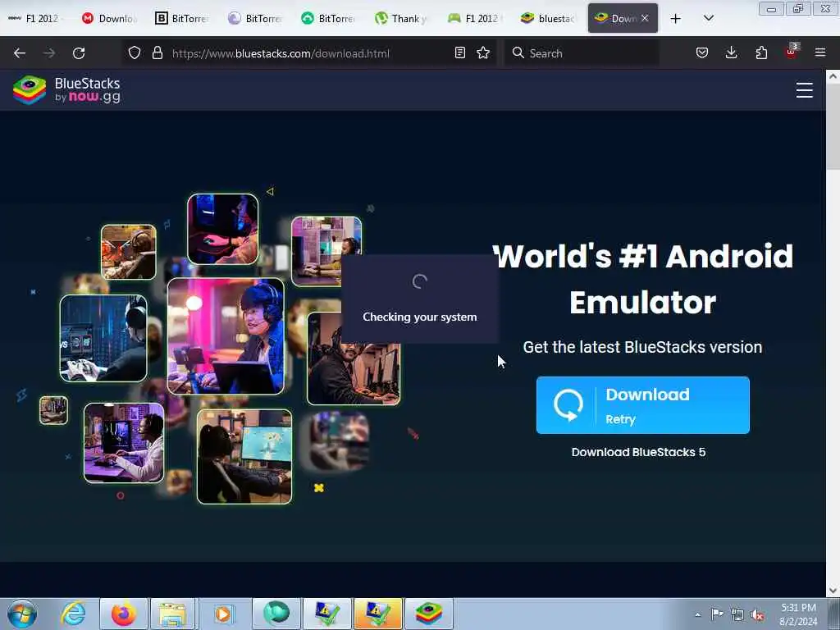This screenshot has width=840, height=630.
Task: Open a new tab with plus button
Action: coord(676,19)
